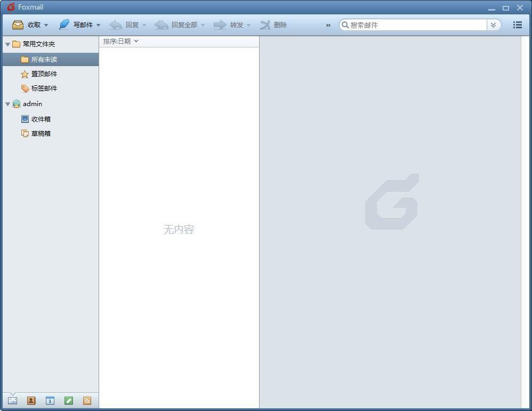Open the 标签邮件 tagged folder
The height and width of the screenshot is (411, 532).
point(39,88)
